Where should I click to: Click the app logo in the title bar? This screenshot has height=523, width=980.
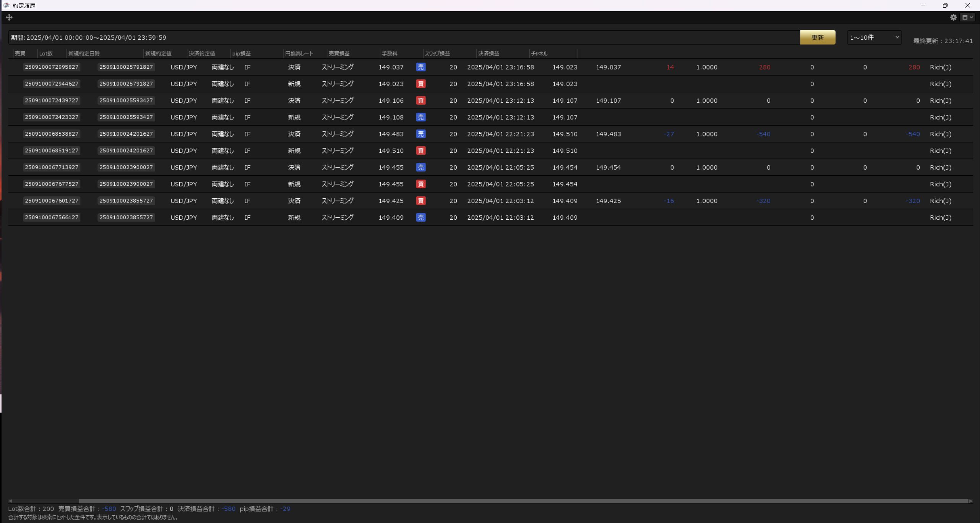click(x=6, y=5)
